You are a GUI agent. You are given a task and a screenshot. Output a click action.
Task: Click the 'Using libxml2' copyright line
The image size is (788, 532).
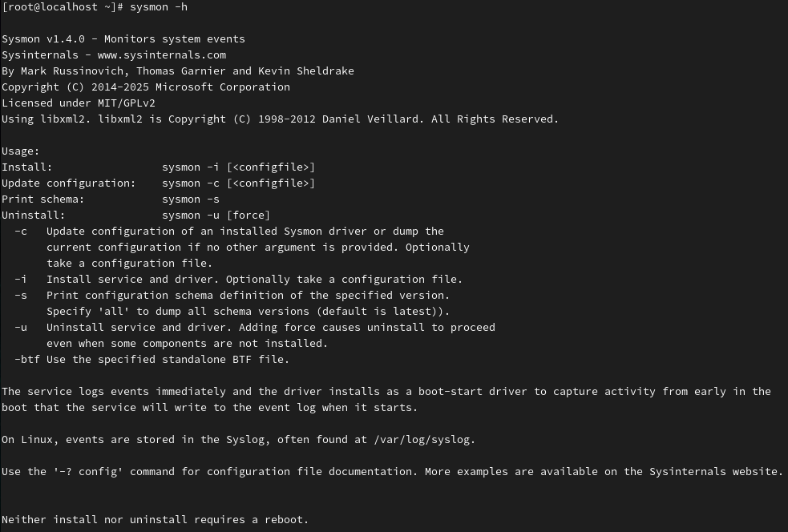point(280,119)
